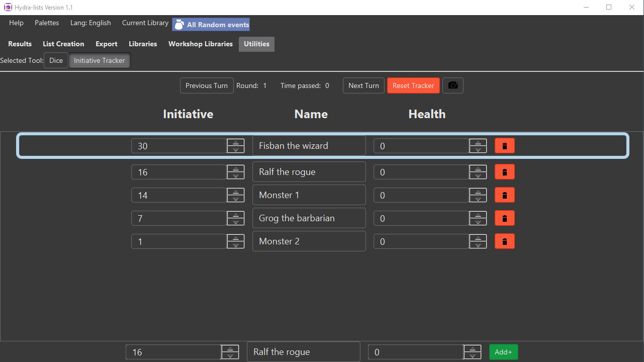This screenshot has width=644, height=362.
Task: Increment Fisban's initiative with the up arrow
Action: tap(235, 143)
